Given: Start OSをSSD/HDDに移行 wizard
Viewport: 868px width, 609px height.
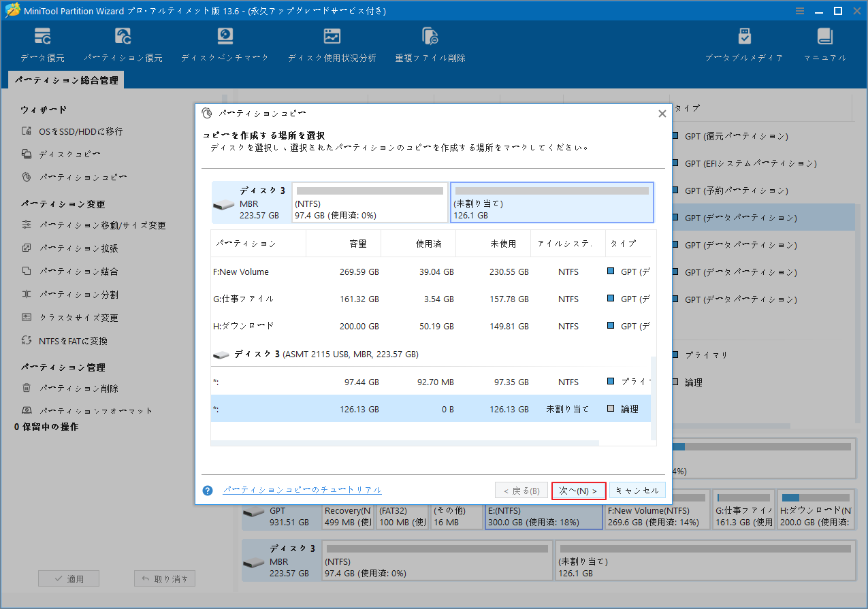Looking at the screenshot, I should 80,131.
